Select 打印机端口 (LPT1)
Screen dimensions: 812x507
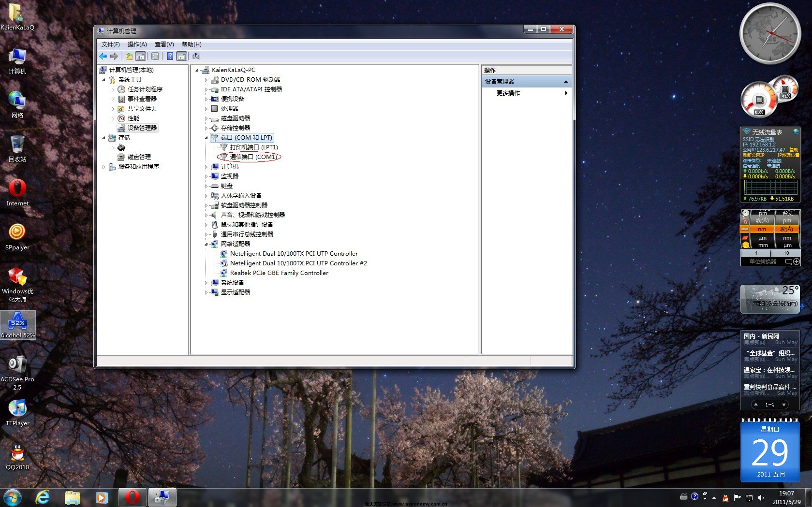pyautogui.click(x=254, y=147)
